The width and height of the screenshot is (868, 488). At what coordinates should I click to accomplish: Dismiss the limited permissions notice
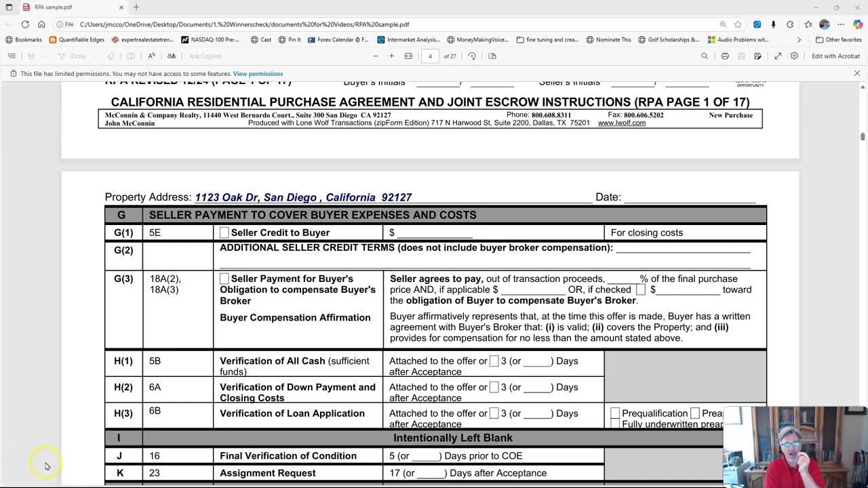(857, 73)
